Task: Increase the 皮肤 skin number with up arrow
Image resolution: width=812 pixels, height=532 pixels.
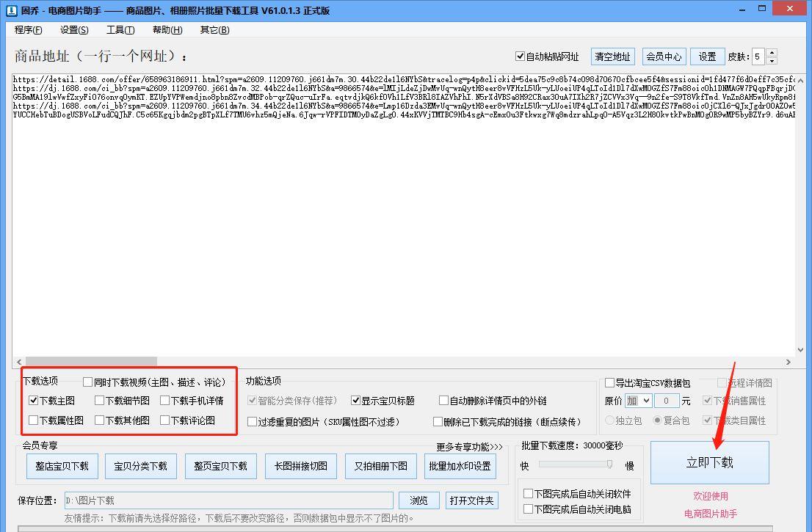Action: pos(771,53)
